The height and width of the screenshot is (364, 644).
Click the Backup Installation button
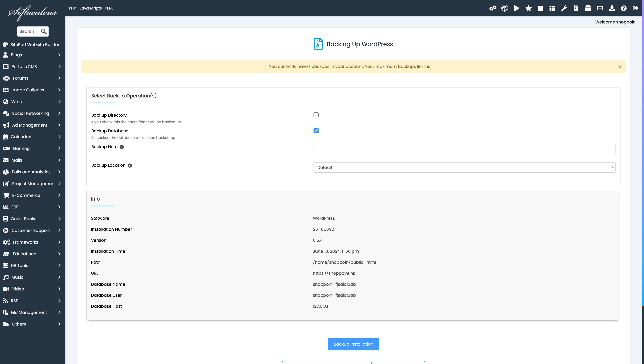pyautogui.click(x=353, y=344)
